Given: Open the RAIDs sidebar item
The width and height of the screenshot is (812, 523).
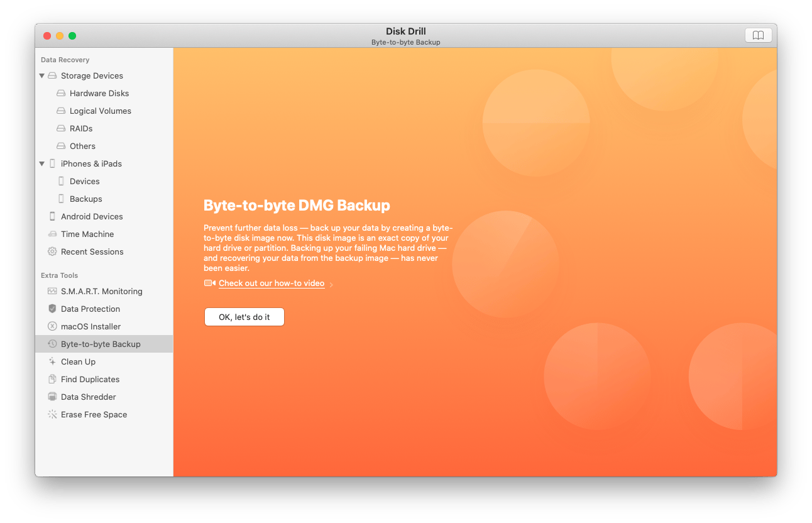Looking at the screenshot, I should click(104, 128).
